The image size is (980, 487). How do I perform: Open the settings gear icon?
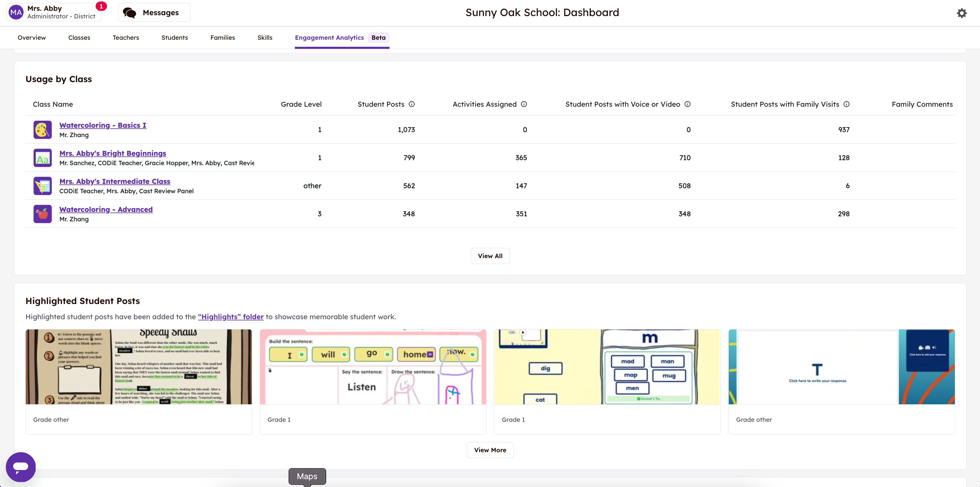[961, 13]
